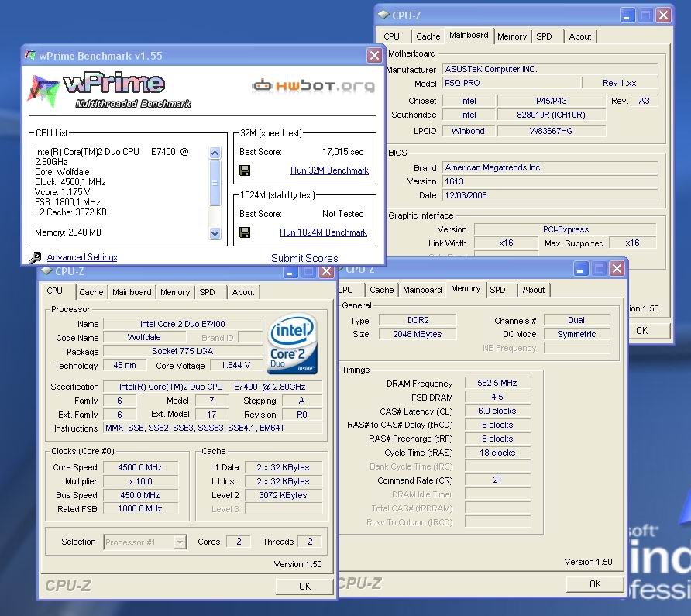Click the BIOS Version field 1613
Viewport: 691px width, 616px height.
tap(550, 181)
